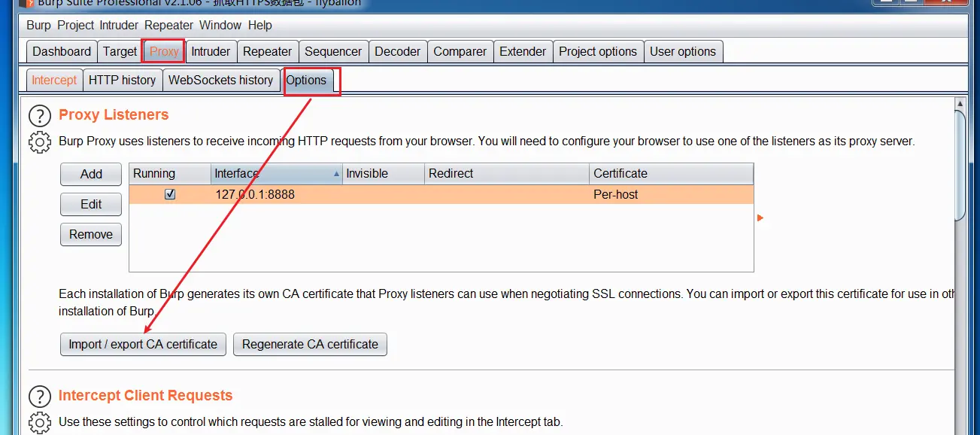Open the Window menu
This screenshot has height=435, width=980.
[220, 25]
